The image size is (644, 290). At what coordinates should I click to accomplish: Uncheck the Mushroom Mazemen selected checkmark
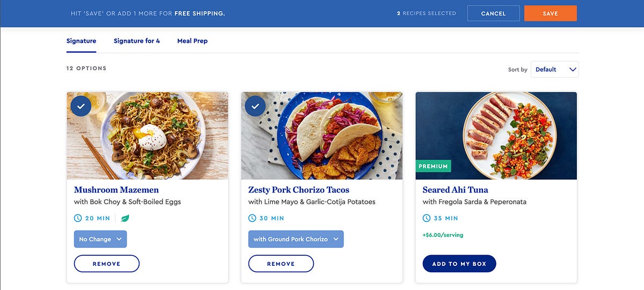click(x=80, y=106)
